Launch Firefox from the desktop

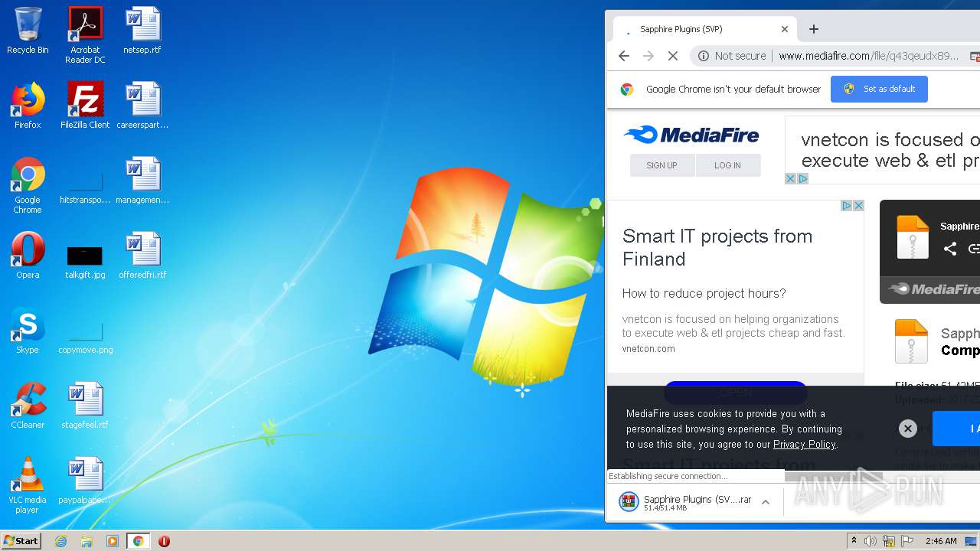[x=28, y=106]
